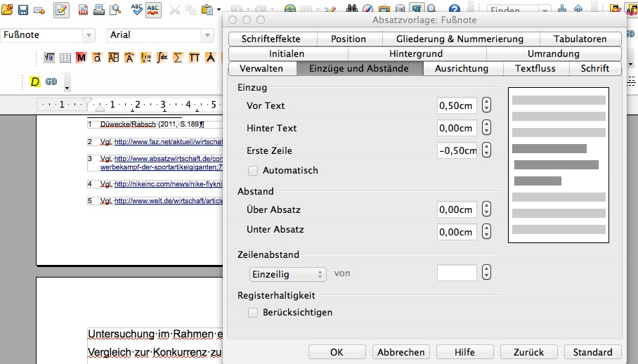Click the Print icon in toolbar

(x=99, y=10)
